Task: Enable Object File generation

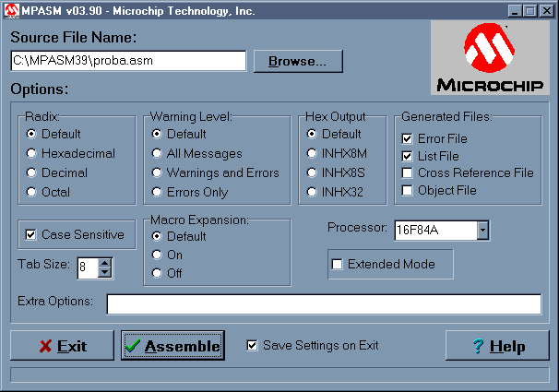Action: point(407,190)
